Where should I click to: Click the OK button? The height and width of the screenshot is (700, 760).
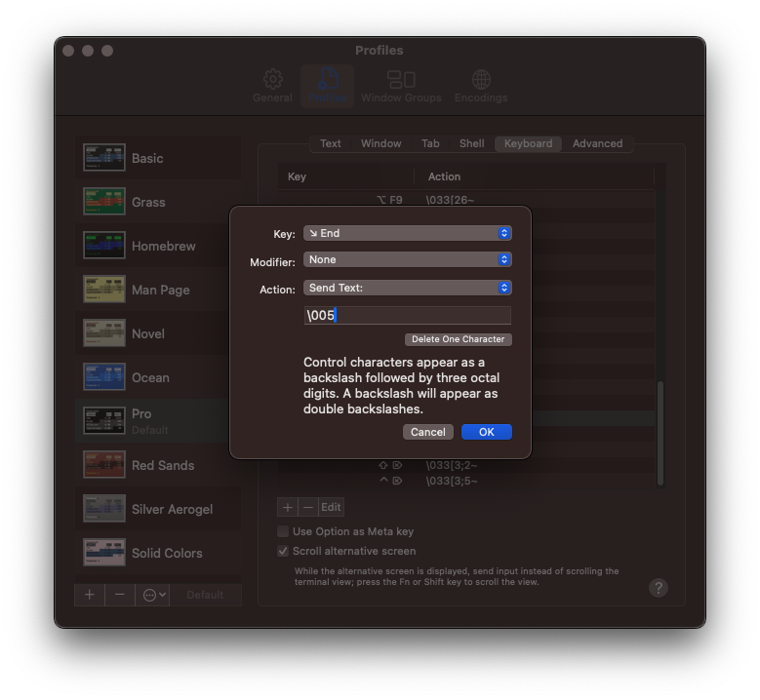(486, 432)
